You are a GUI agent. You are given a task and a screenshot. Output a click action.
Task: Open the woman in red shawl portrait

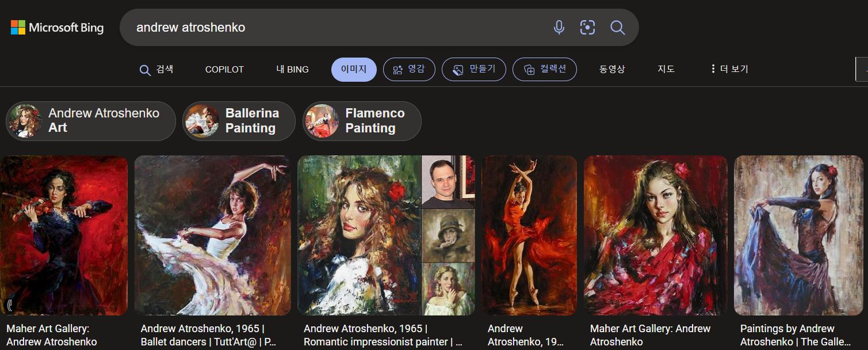(656, 235)
